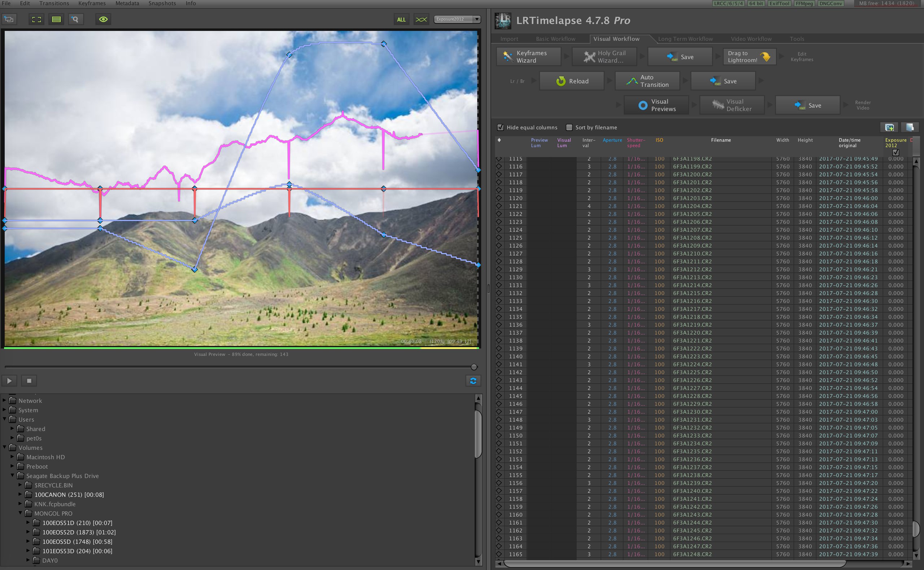This screenshot has height=570, width=924.
Task: Click the Filename column header
Action: [x=721, y=140]
